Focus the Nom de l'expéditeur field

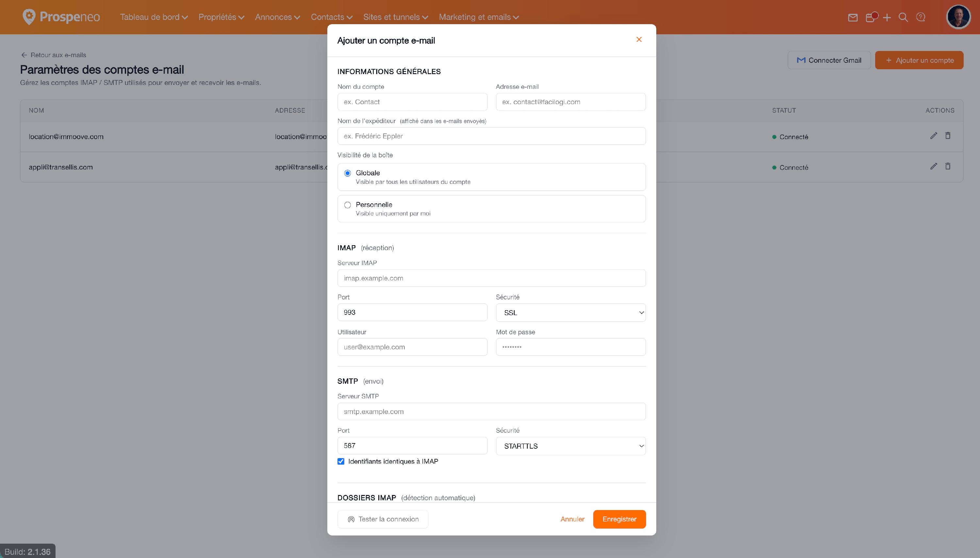point(492,136)
